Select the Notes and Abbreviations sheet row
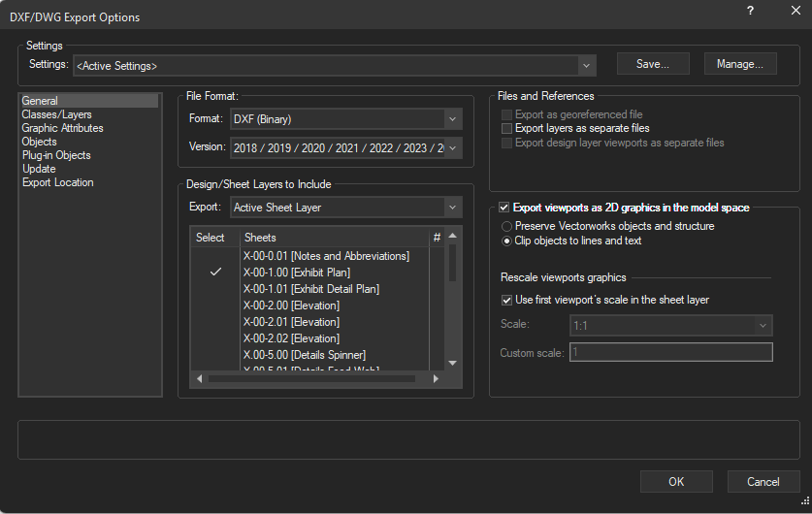 (325, 256)
